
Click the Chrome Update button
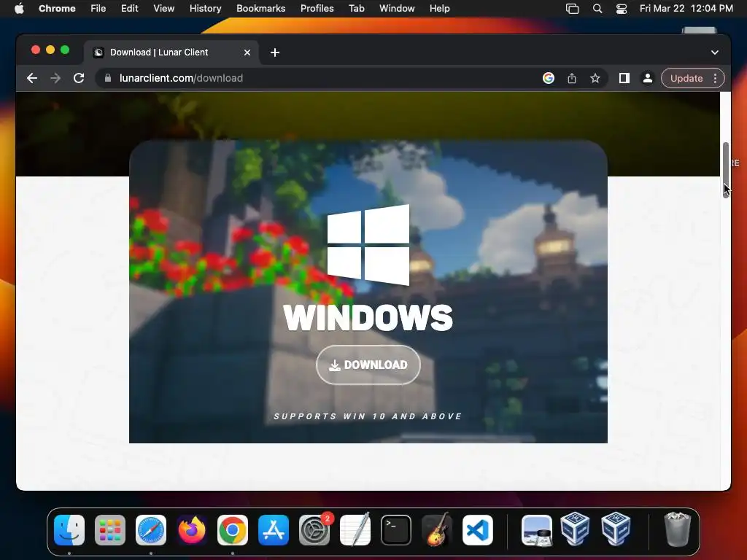[x=686, y=78]
